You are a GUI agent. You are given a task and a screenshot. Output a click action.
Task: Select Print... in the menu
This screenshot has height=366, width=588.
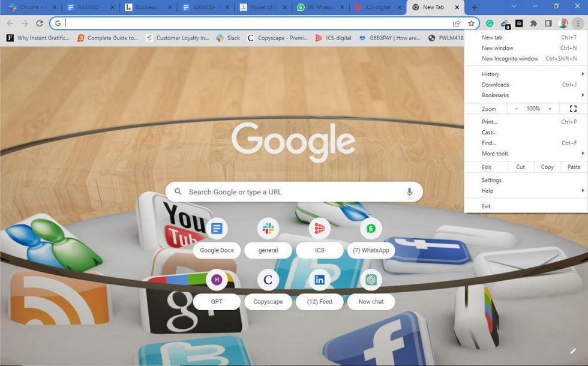(526, 122)
